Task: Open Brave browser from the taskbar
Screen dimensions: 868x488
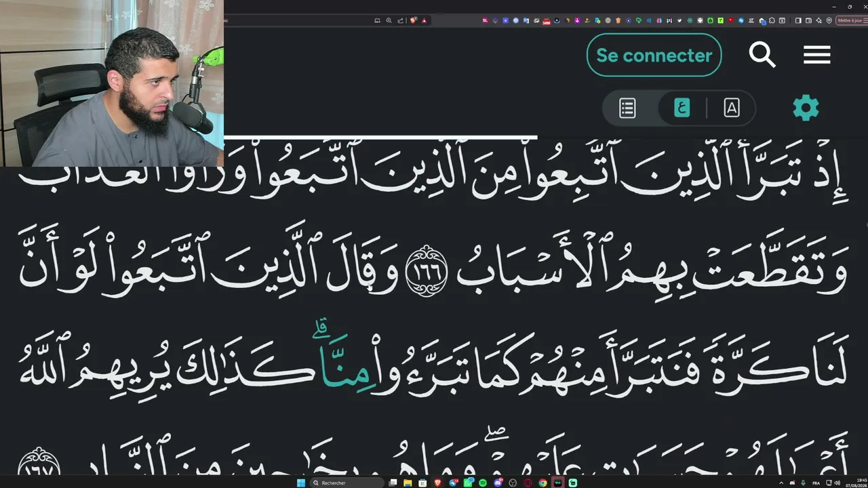Action: [437, 483]
